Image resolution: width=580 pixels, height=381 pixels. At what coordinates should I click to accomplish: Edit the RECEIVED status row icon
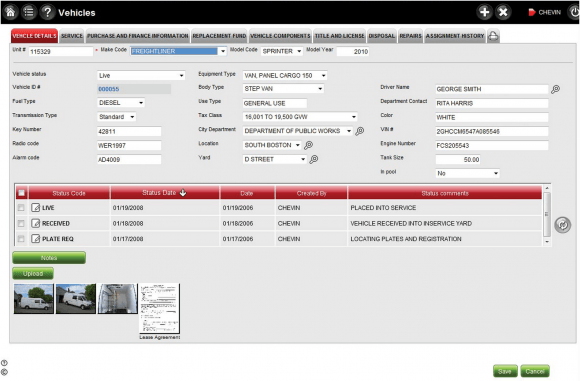[36, 223]
